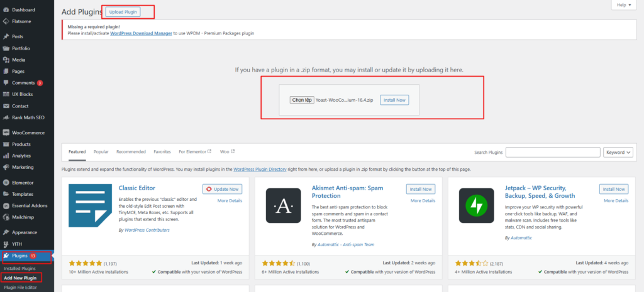This screenshot has width=644, height=292.
Task: Click the UX Blocks grid icon
Action: pyautogui.click(x=6, y=94)
